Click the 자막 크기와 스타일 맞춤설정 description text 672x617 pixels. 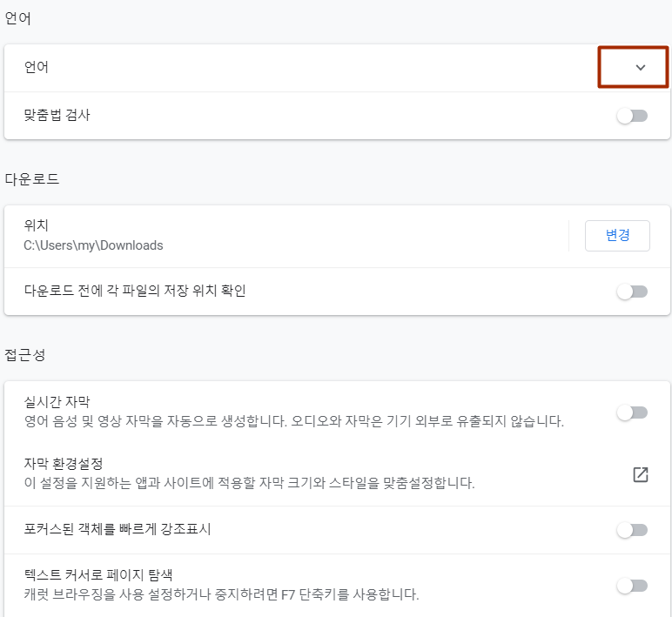coord(250,483)
